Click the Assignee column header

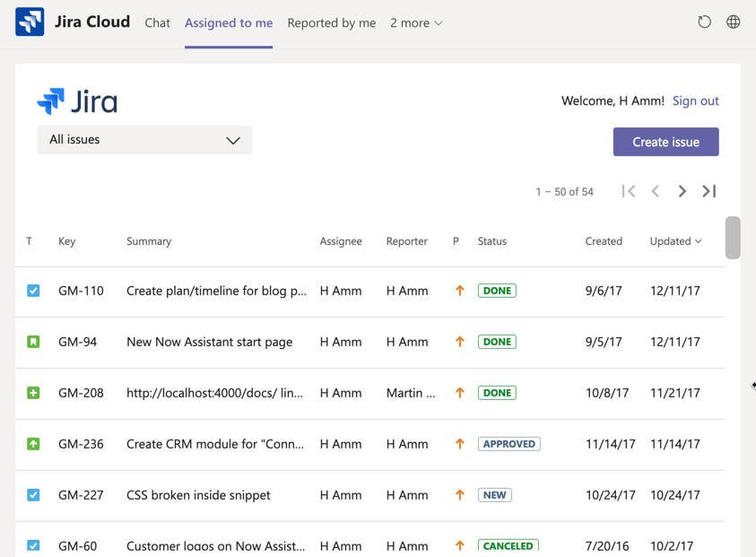341,241
